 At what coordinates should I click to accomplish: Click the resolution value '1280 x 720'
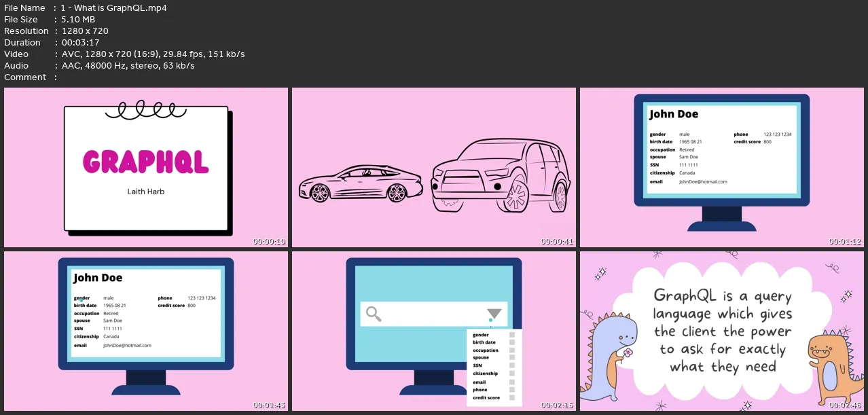pos(85,31)
